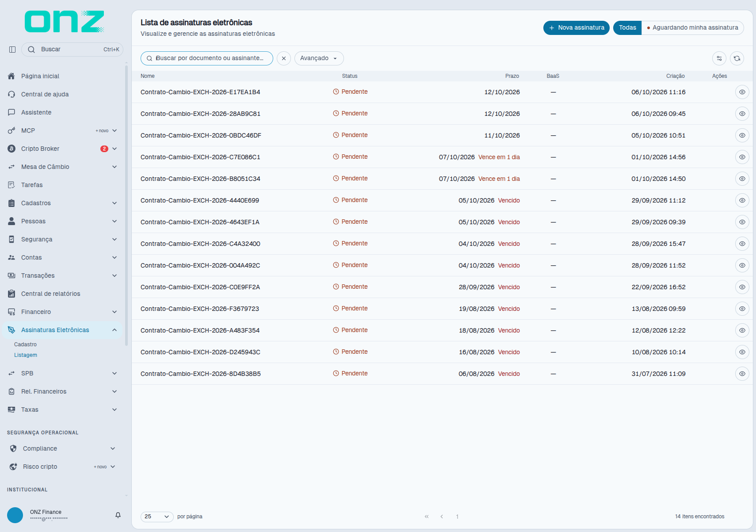The height and width of the screenshot is (532, 756).
Task: View contract 4440E699 with eye icon
Action: click(x=742, y=200)
